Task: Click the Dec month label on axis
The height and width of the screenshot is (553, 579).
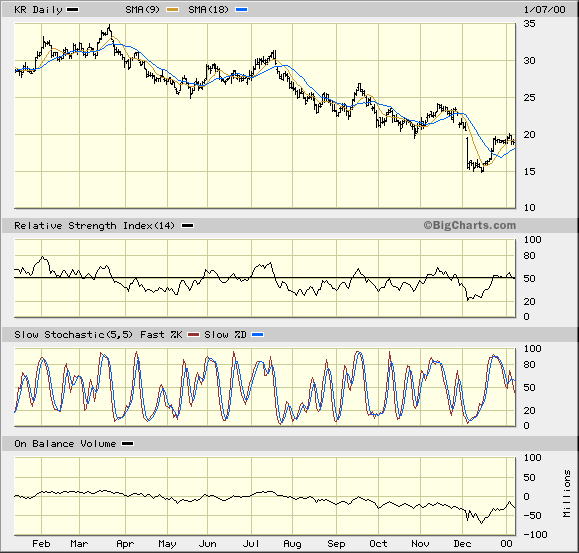Action: (462, 544)
